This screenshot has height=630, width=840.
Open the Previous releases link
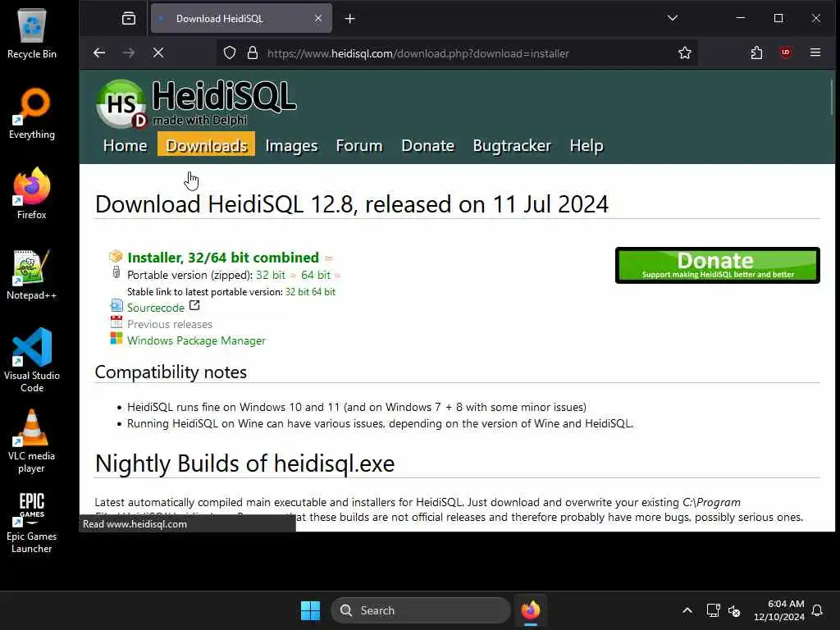tap(169, 324)
